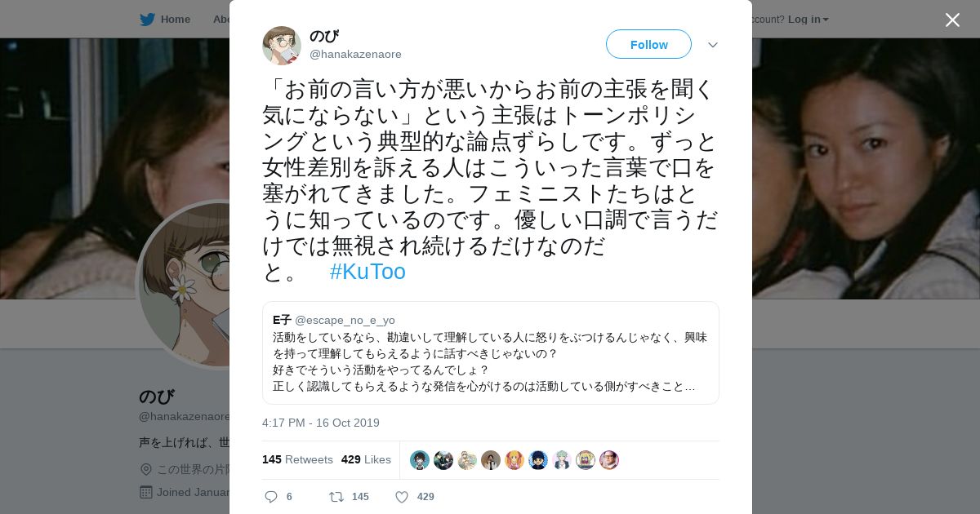The image size is (980, 514).
Task: Close the tweet overlay with X
Action: tap(952, 20)
